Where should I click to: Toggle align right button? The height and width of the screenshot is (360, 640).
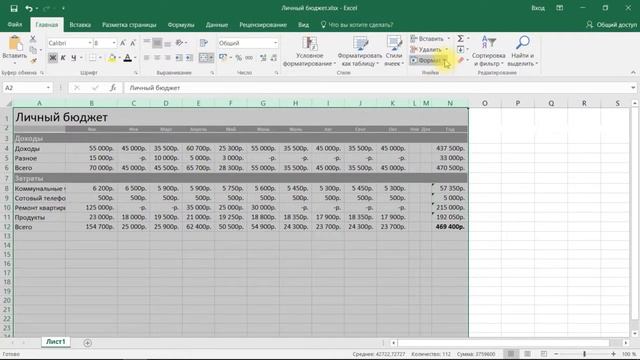pos(167,58)
